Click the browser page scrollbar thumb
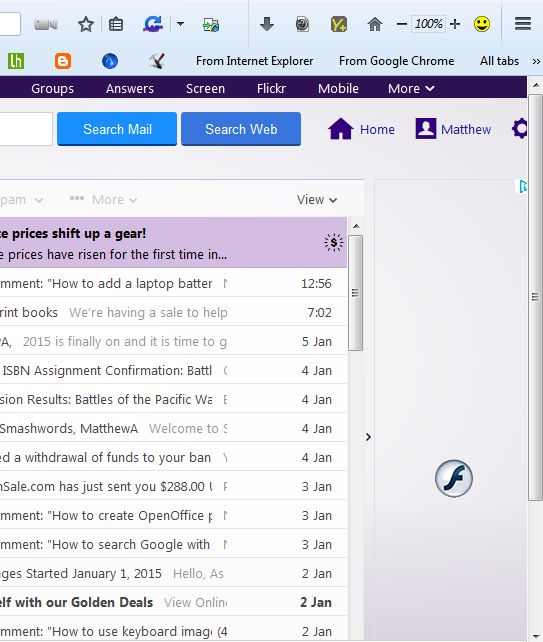This screenshot has width=543, height=642. [x=535, y=296]
